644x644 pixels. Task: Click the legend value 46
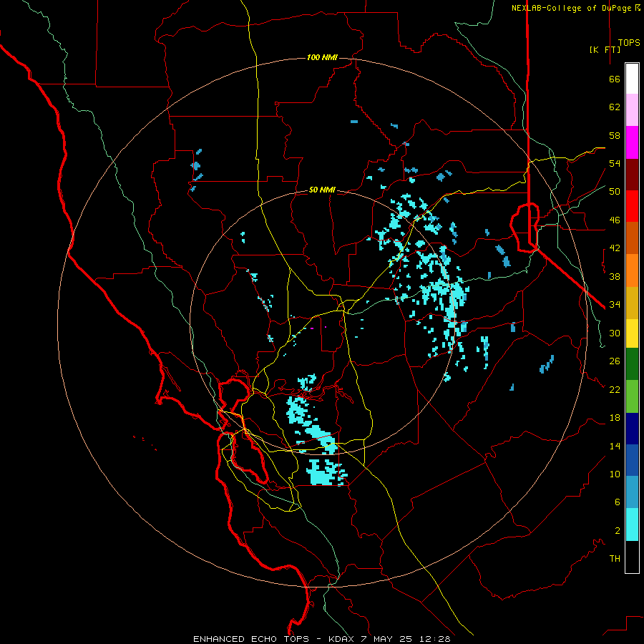615,220
